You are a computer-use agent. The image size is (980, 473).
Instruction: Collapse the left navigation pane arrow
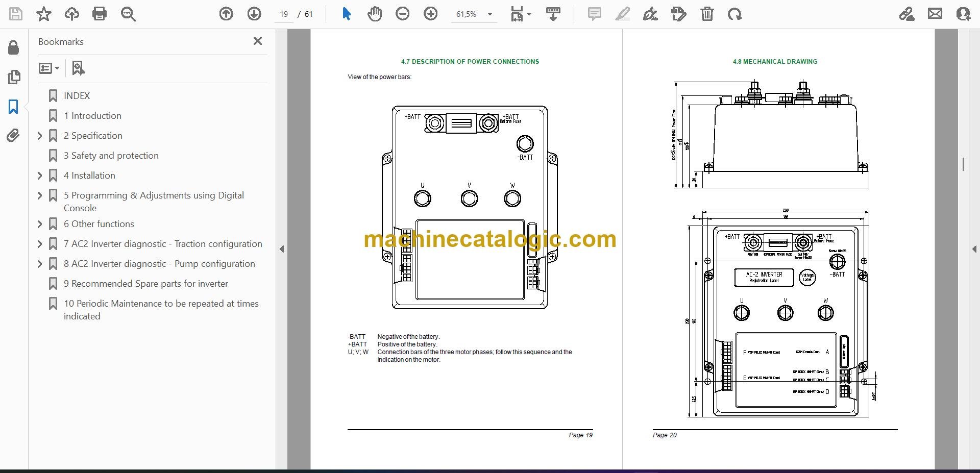[x=282, y=249]
